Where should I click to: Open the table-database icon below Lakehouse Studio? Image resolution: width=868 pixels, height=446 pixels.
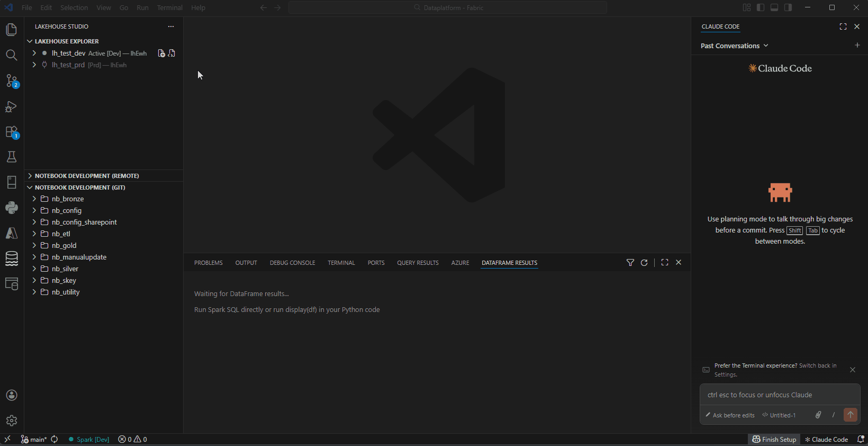12,284
